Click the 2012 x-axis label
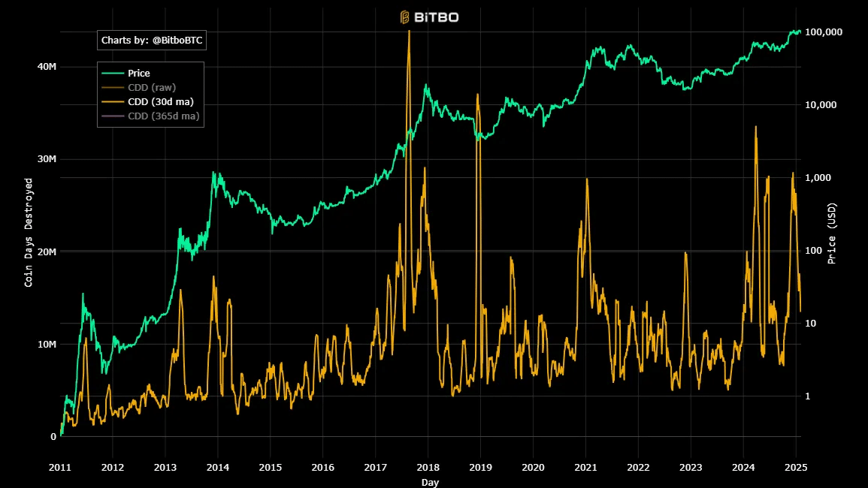The height and width of the screenshot is (488, 868). coord(113,468)
